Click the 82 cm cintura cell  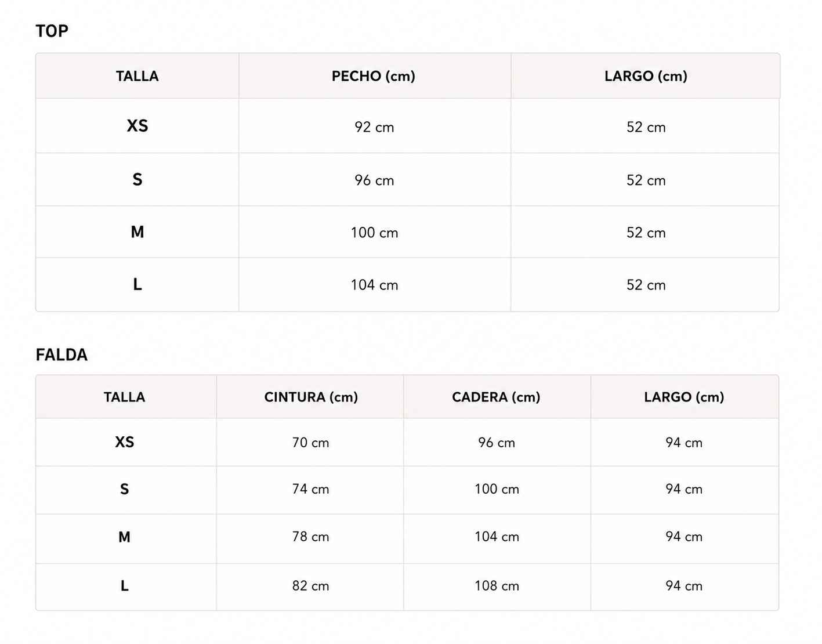point(310,586)
